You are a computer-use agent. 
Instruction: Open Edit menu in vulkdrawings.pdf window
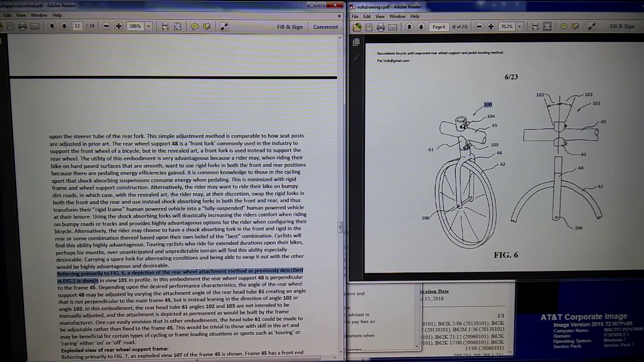(367, 16)
